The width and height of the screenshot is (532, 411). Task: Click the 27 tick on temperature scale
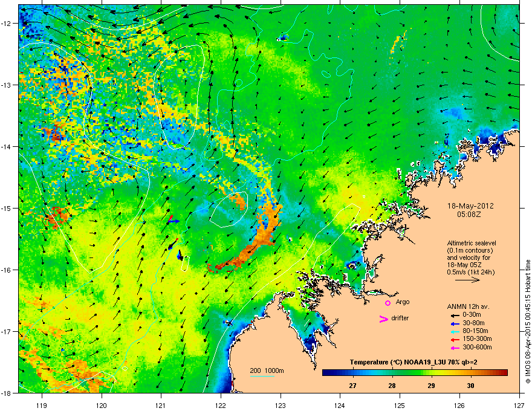[353, 386]
